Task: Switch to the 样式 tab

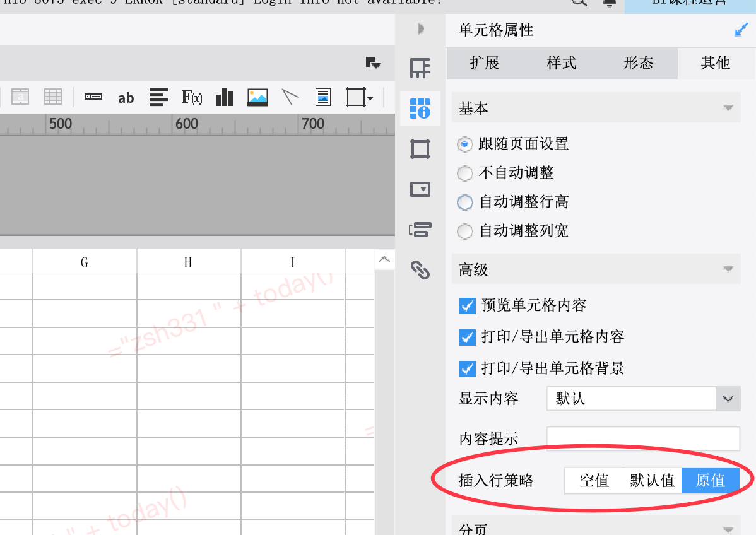Action: (x=562, y=63)
